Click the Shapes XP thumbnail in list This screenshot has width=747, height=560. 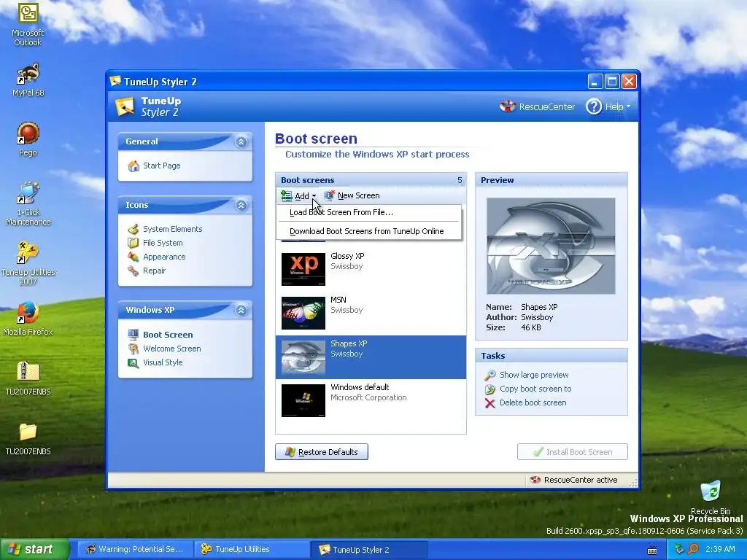point(303,357)
